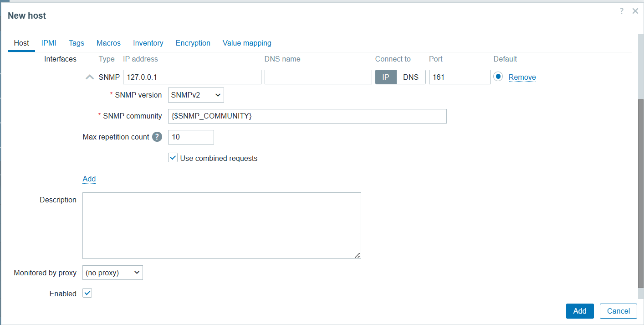Switch to the Value mapping tab
Image resolution: width=644 pixels, height=325 pixels.
pos(247,43)
